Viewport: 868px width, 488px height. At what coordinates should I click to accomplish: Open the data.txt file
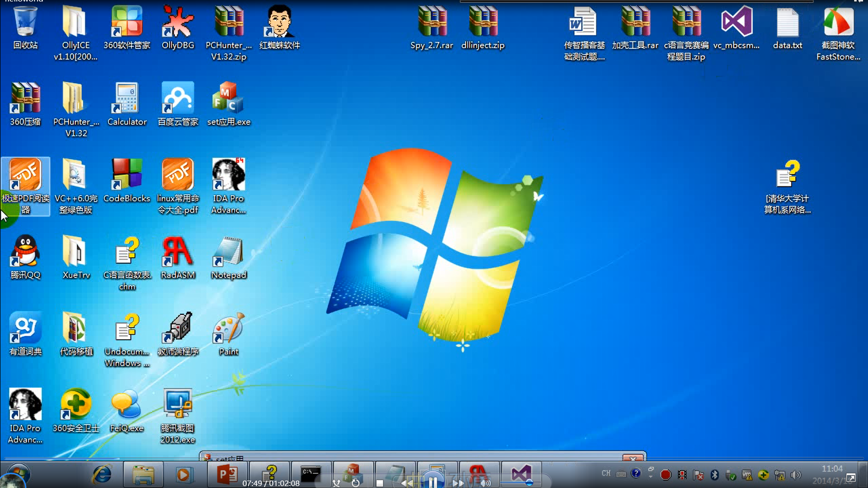(x=788, y=28)
